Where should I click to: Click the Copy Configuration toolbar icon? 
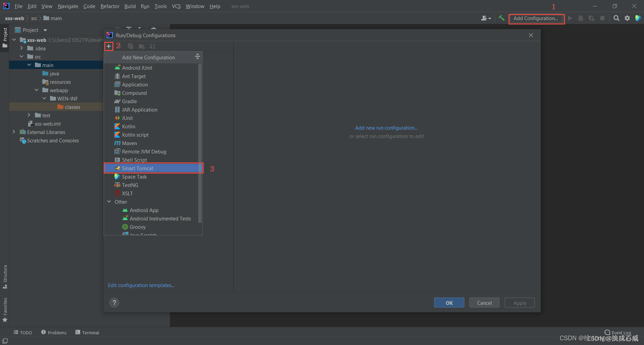(x=130, y=46)
